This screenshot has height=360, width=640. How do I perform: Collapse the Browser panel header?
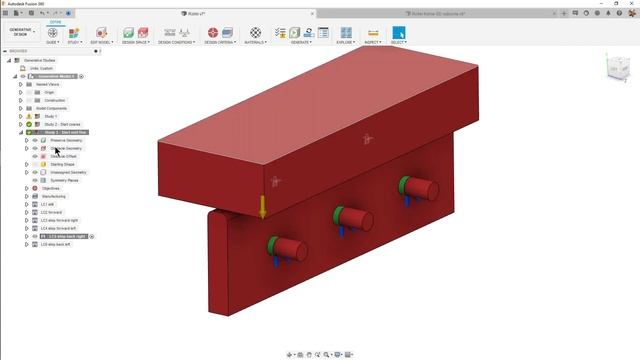tap(5, 51)
